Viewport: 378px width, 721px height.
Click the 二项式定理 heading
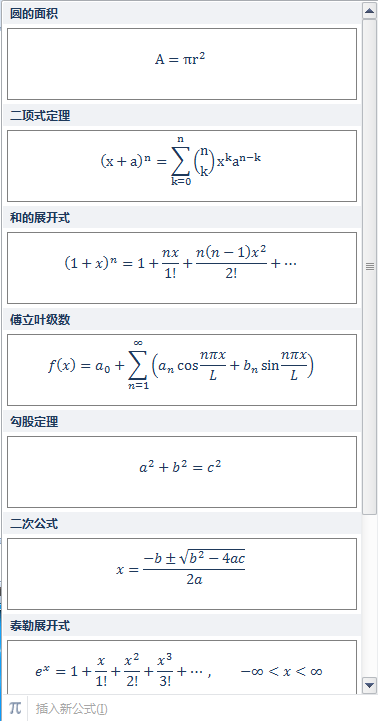pos(40,116)
